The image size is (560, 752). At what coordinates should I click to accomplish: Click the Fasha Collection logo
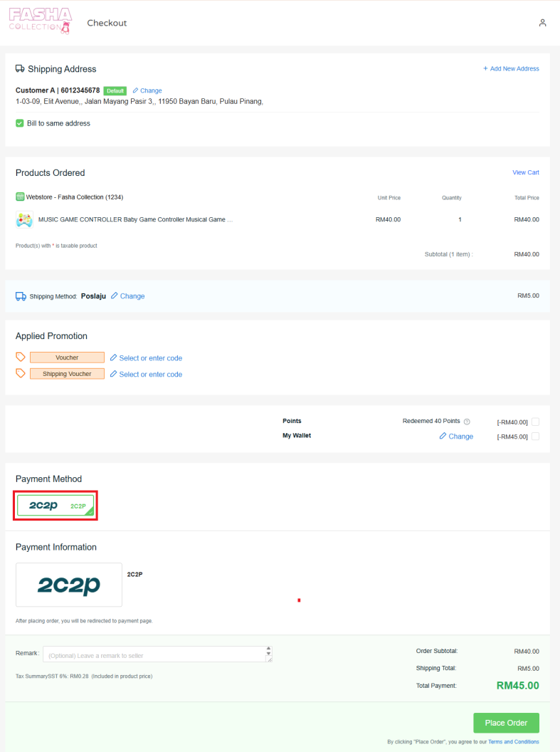tap(41, 21)
